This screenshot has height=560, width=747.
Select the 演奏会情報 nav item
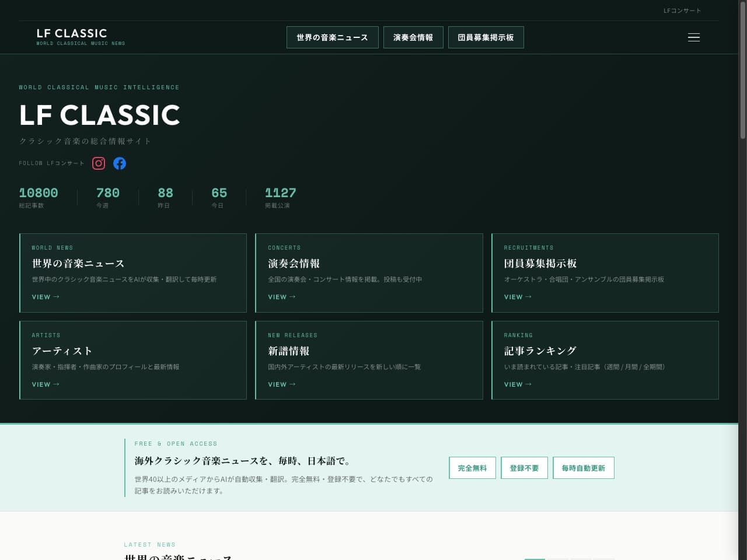click(x=413, y=37)
